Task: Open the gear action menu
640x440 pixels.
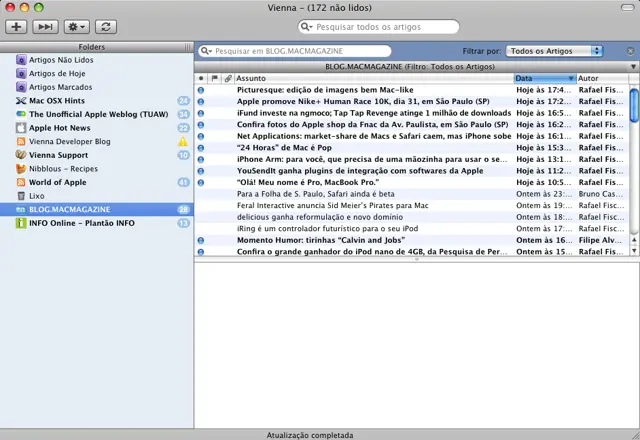Action: point(76,27)
